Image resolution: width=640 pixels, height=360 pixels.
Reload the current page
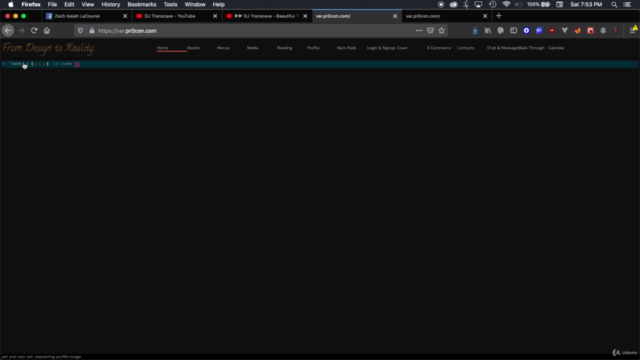click(x=34, y=31)
